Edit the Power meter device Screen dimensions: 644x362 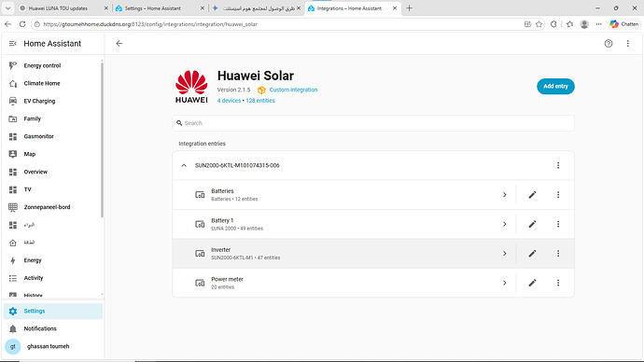[x=532, y=283]
